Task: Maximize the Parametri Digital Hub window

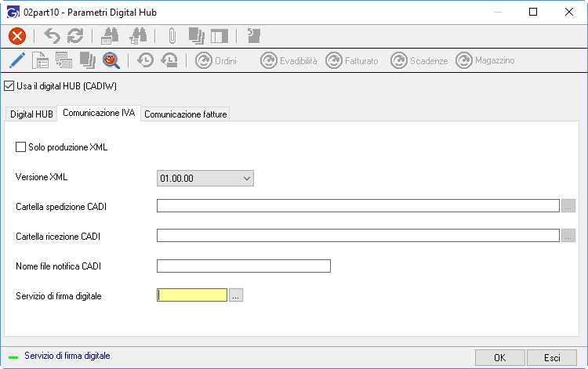Action: [533, 12]
